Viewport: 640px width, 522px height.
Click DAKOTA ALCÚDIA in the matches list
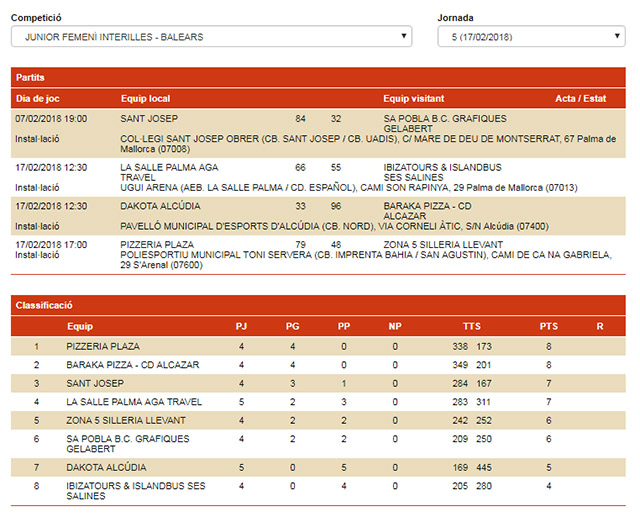[160, 205]
